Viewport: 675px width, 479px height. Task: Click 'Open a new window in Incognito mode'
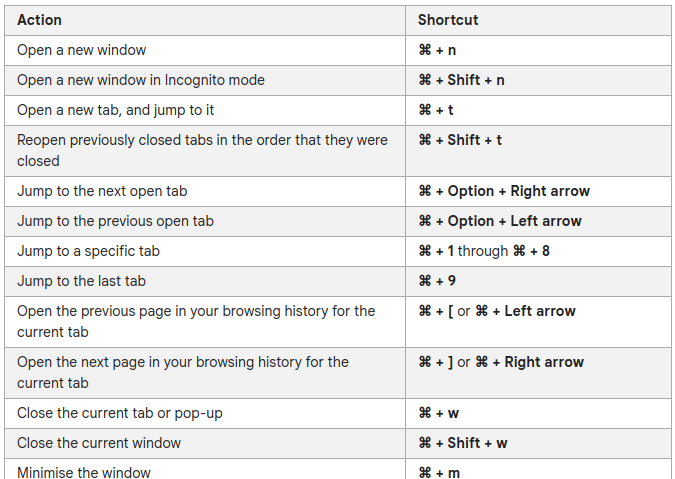pyautogui.click(x=141, y=80)
